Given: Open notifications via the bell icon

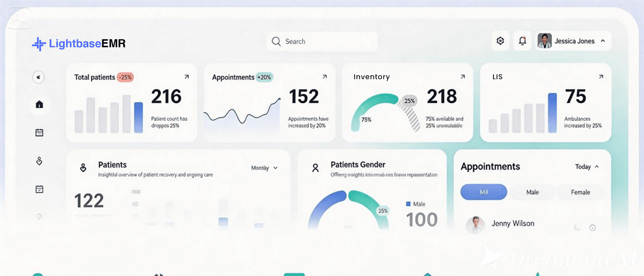Looking at the screenshot, I should tap(522, 41).
